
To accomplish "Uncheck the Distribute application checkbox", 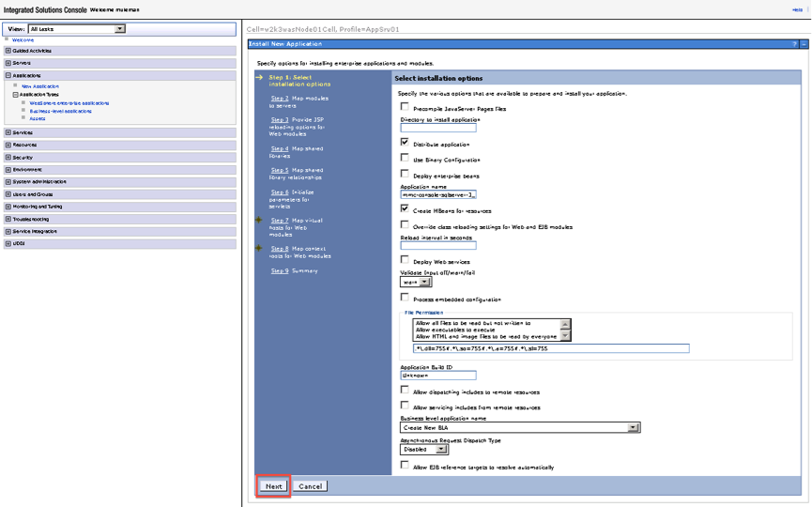I will pos(405,143).
